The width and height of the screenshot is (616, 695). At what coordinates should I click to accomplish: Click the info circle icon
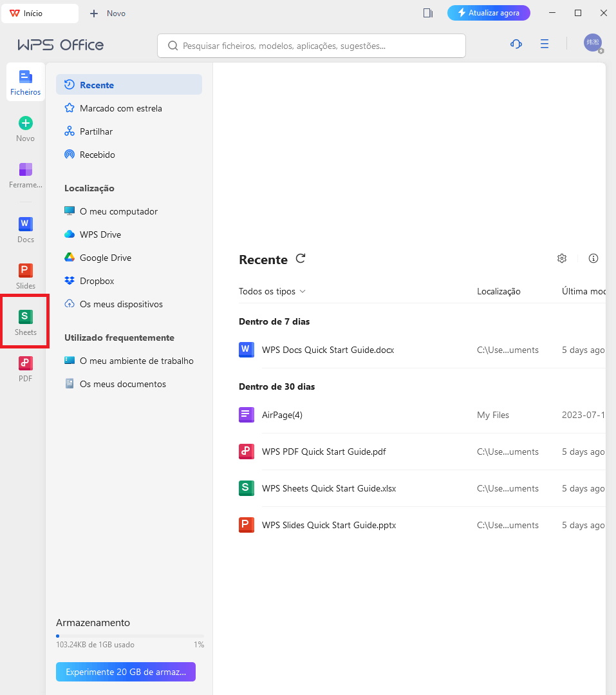coord(593,258)
